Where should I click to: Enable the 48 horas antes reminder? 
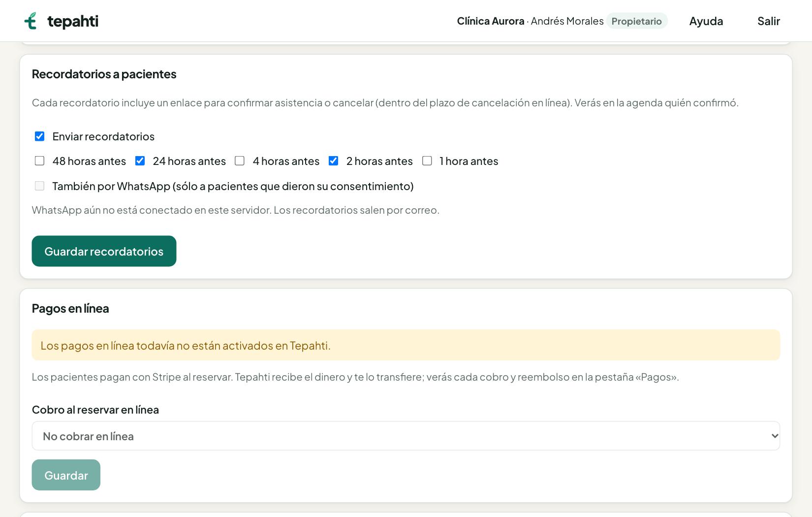(40, 161)
